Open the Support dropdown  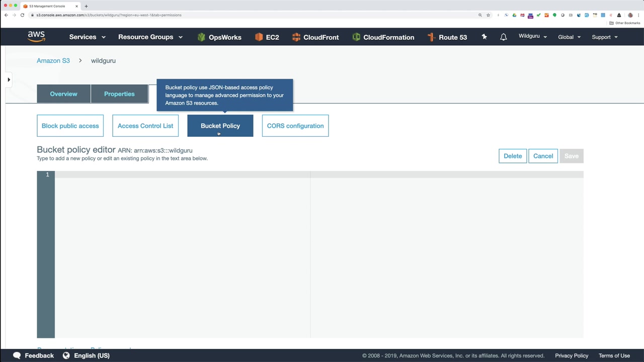click(605, 37)
